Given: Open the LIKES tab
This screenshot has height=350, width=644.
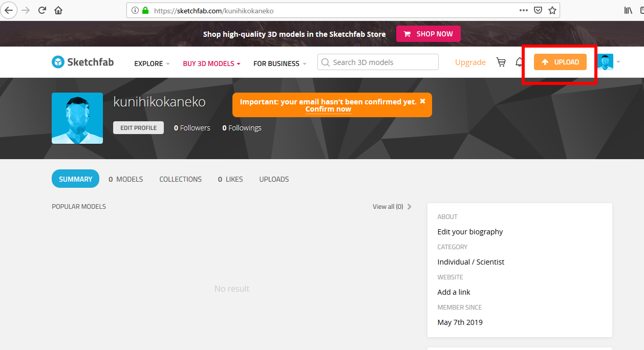Looking at the screenshot, I should 230,179.
